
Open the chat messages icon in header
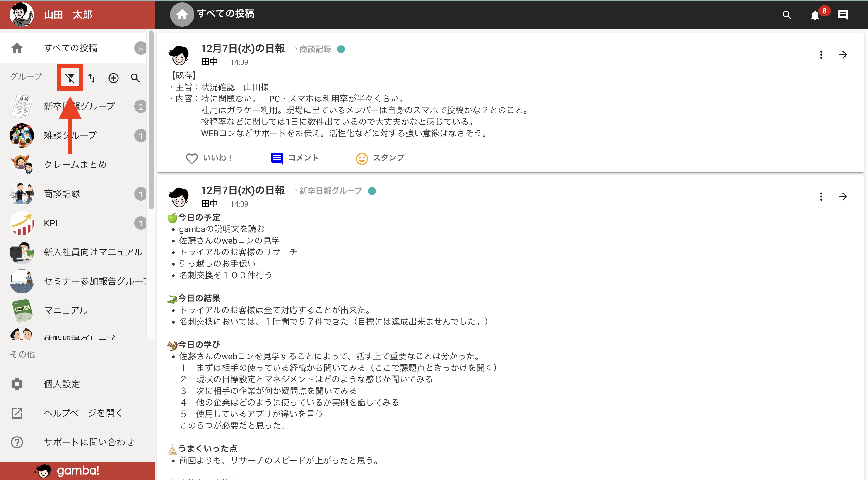click(x=843, y=15)
